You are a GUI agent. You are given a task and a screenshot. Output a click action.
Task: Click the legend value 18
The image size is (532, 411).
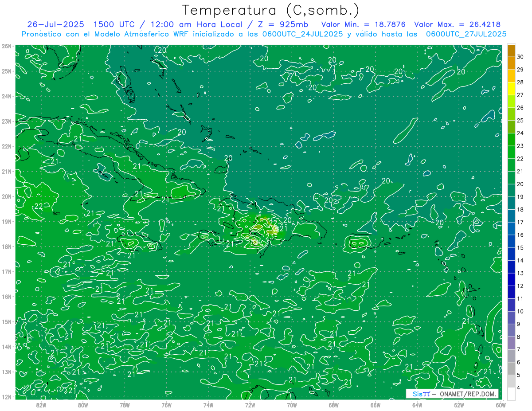pyautogui.click(x=520, y=209)
